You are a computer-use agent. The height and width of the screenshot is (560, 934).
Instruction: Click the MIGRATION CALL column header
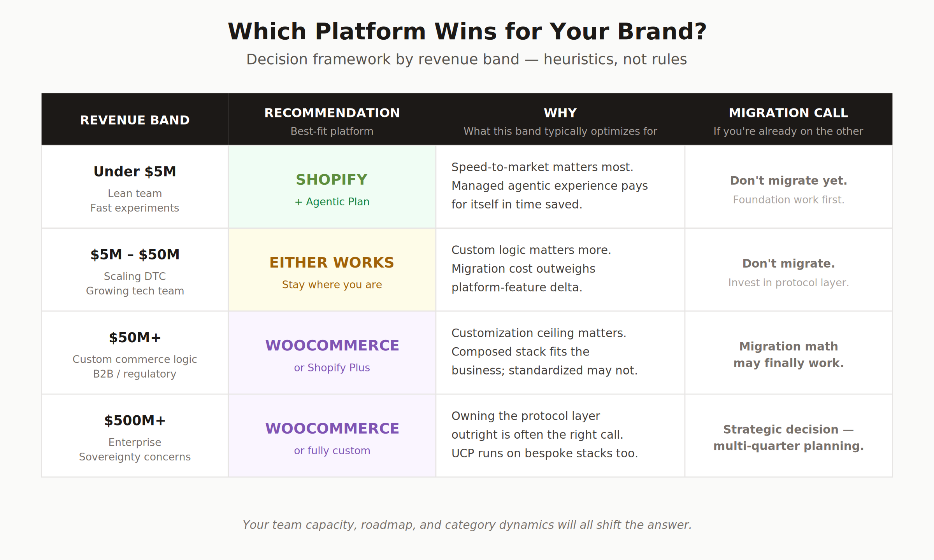(x=788, y=120)
